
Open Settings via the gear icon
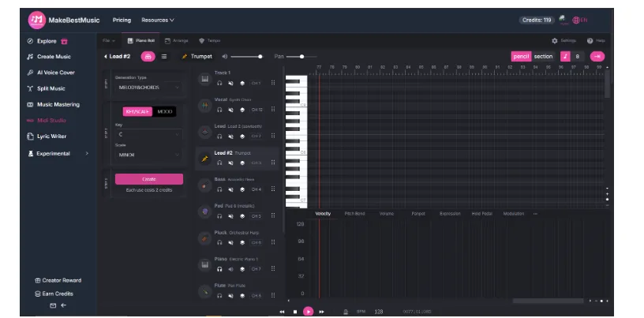pos(555,40)
